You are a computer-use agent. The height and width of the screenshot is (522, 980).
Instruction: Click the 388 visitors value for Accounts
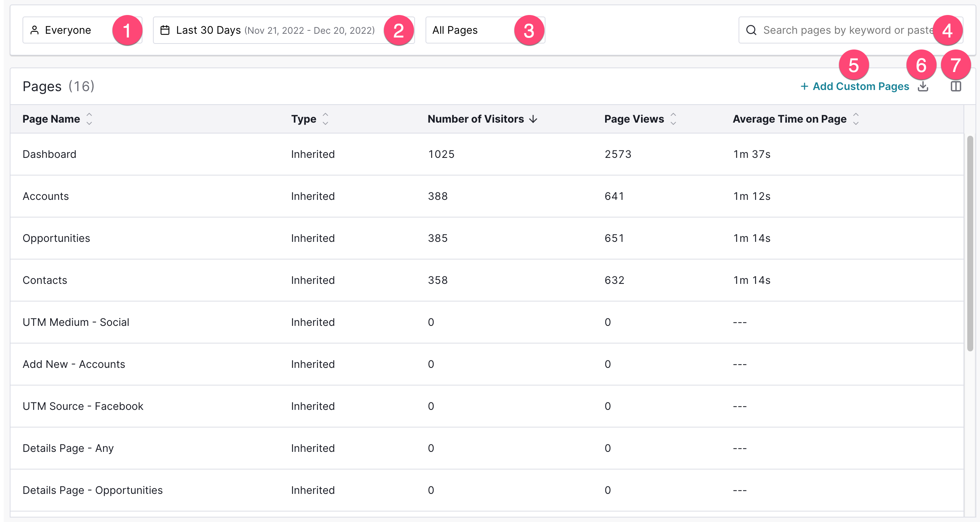tap(438, 196)
